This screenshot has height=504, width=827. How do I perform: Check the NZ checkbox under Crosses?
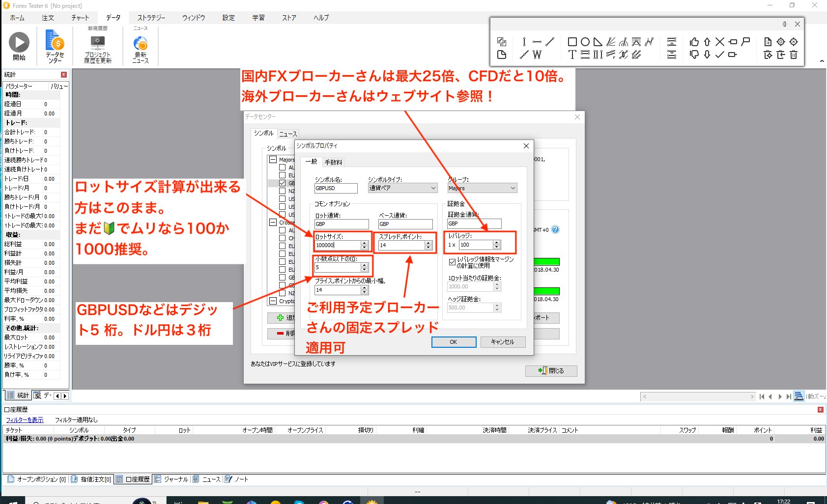(282, 293)
